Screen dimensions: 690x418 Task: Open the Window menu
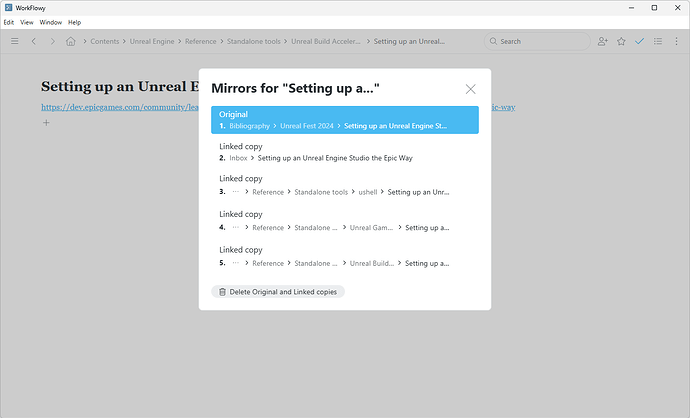(x=50, y=22)
